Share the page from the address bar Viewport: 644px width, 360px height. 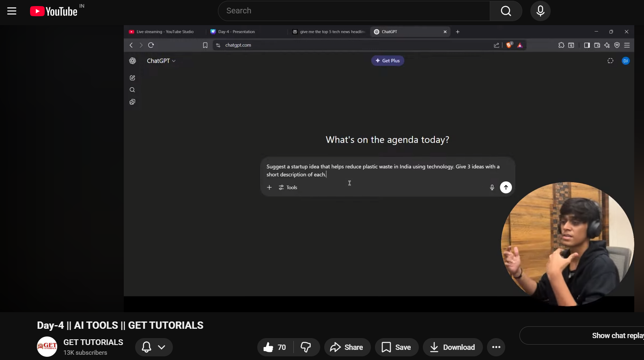(496, 45)
